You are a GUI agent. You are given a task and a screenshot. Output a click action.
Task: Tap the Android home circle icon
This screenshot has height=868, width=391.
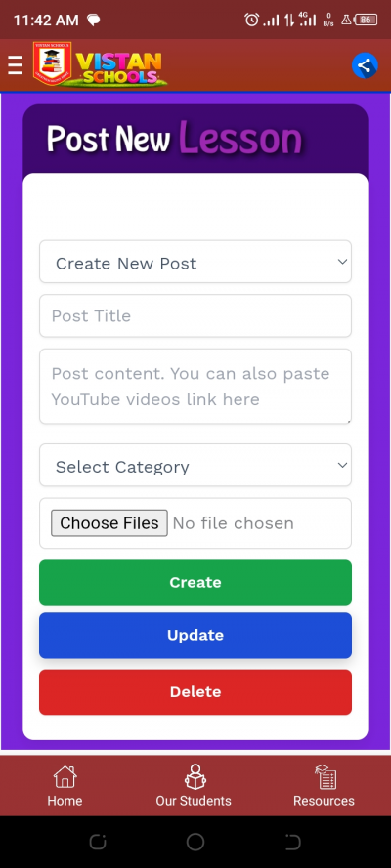(195, 842)
